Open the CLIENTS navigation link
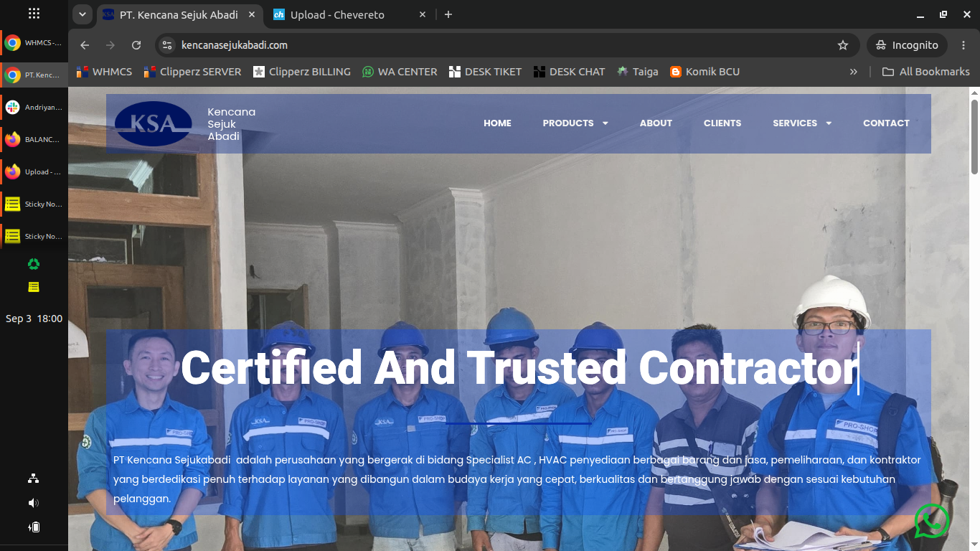This screenshot has width=980, height=551. point(722,123)
